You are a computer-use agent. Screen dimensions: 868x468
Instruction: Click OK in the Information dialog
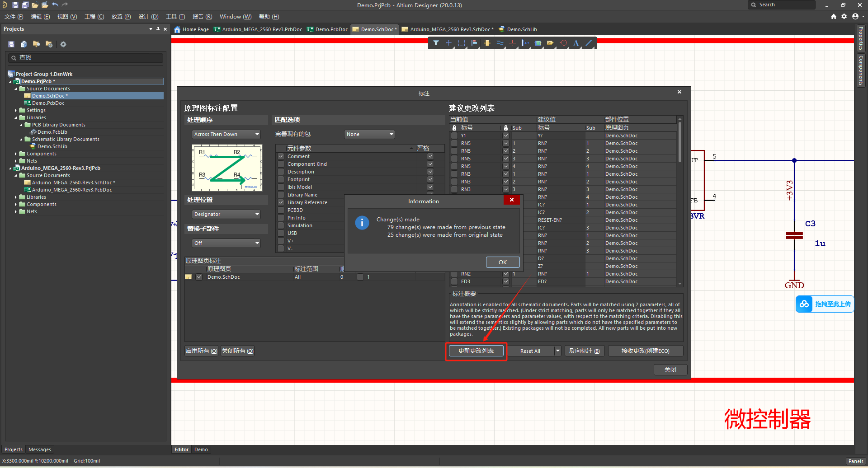tap(503, 262)
